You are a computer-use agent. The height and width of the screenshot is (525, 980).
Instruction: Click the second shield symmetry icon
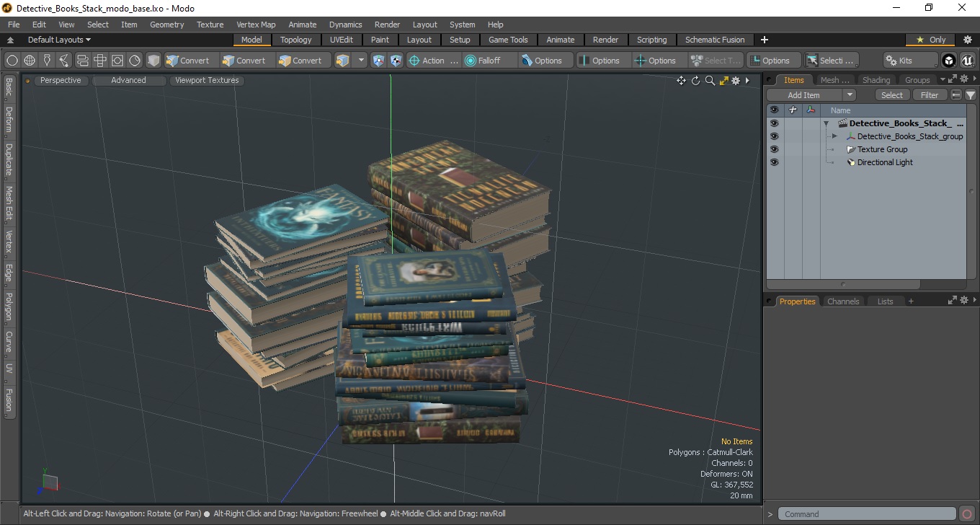[396, 61]
